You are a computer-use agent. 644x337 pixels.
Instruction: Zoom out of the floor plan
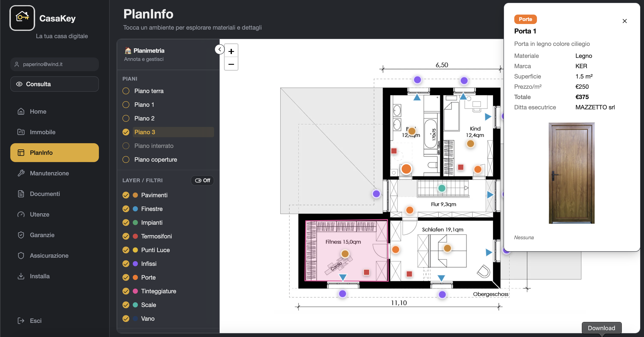click(231, 64)
